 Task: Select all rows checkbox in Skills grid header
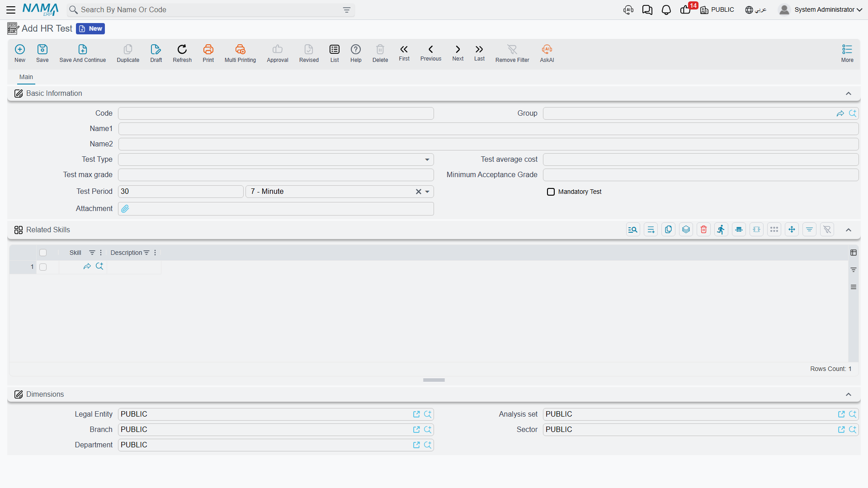(43, 253)
